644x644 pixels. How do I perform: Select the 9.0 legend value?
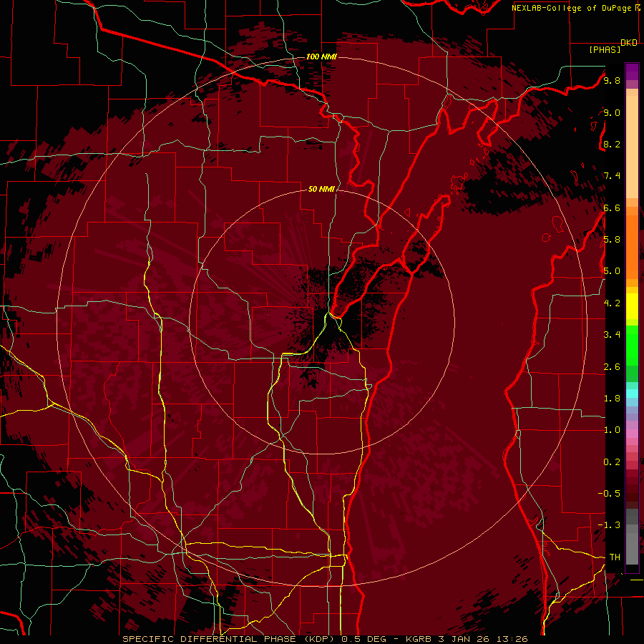click(x=612, y=112)
